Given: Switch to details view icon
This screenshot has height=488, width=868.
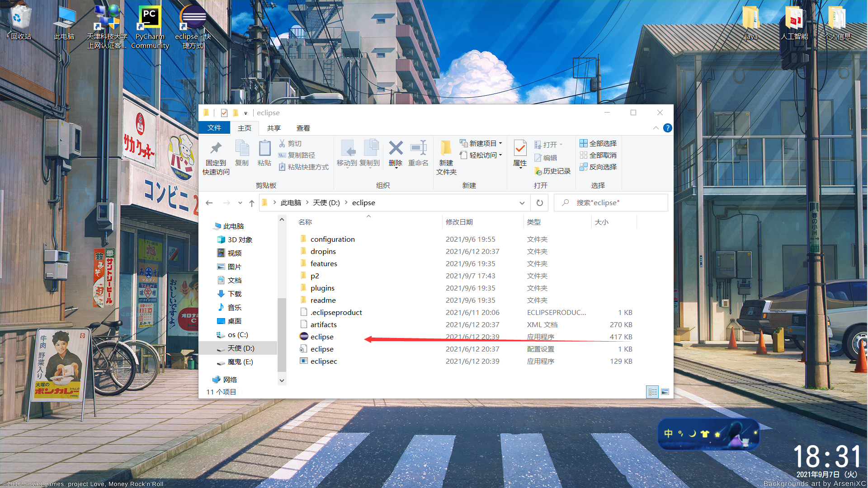Looking at the screenshot, I should 652,392.
